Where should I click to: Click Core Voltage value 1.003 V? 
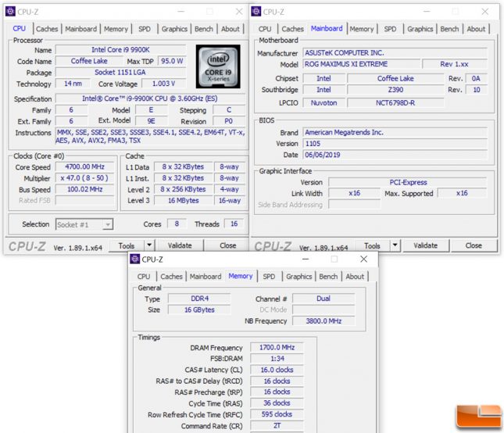(163, 84)
